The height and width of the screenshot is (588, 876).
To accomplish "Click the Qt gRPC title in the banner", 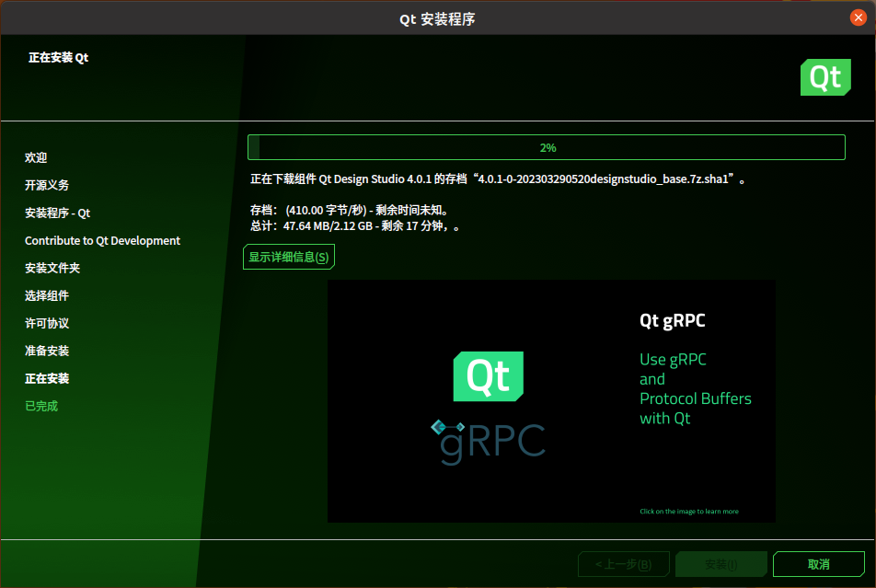I will [x=672, y=321].
